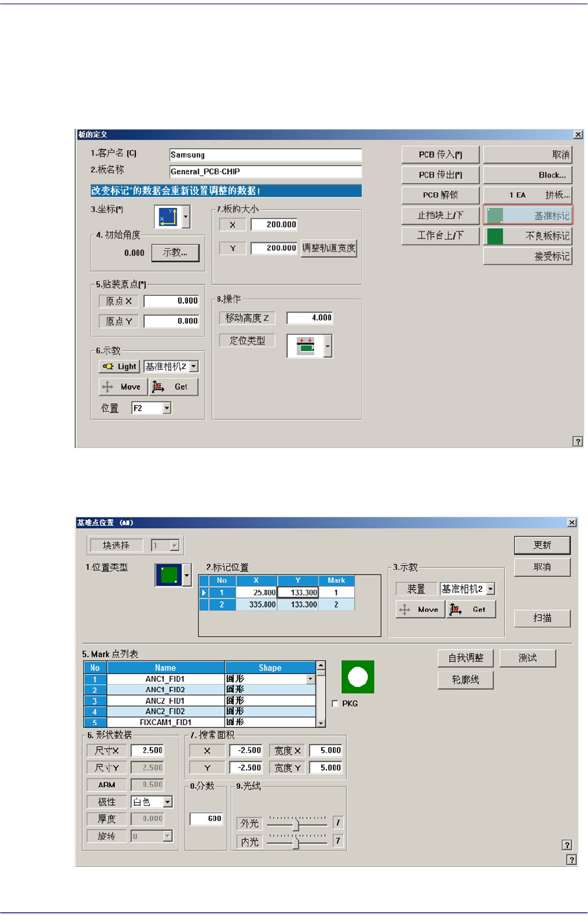Click scroll-up arrow of Mark 点列表
The height and width of the screenshot is (920, 588).
(321, 666)
